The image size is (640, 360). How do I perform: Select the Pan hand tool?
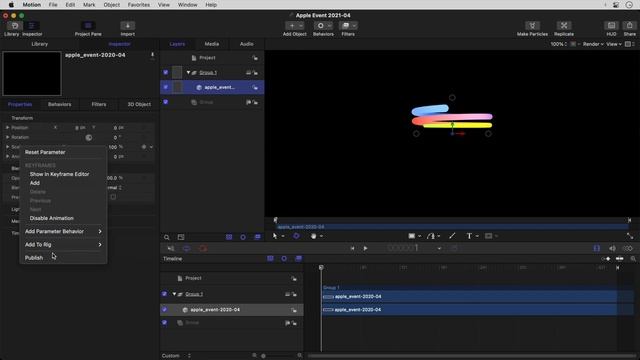tap(313, 236)
